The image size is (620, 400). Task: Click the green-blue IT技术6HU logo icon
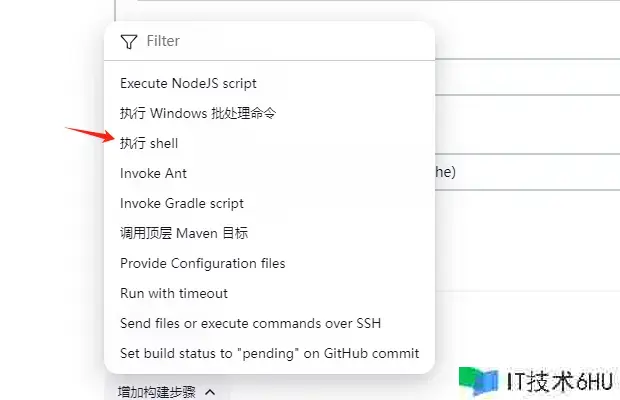click(x=479, y=380)
